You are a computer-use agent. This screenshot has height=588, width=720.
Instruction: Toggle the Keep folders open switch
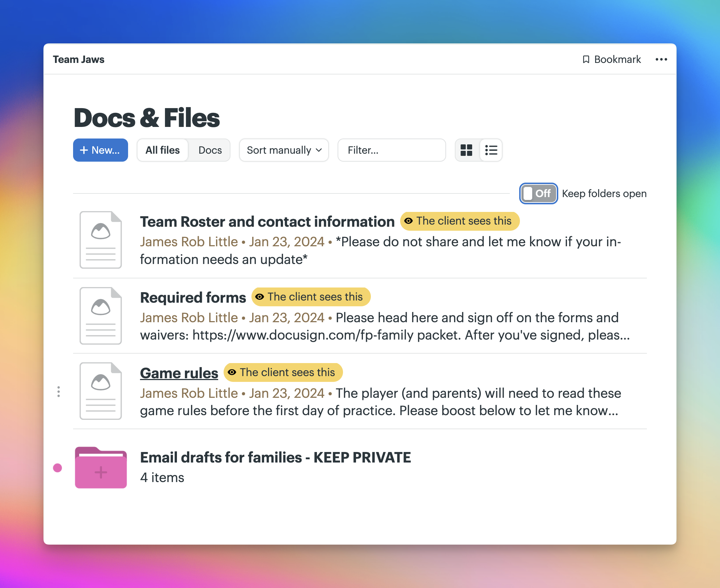[x=538, y=193]
